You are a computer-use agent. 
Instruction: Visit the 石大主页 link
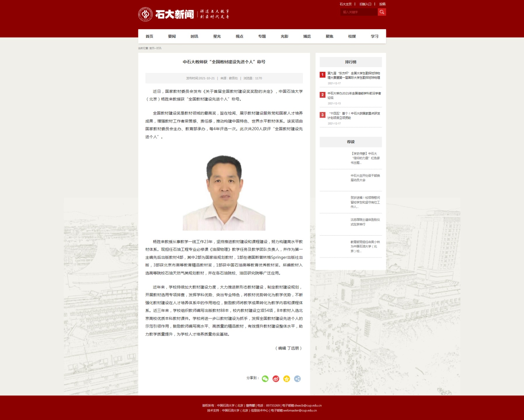tap(345, 4)
